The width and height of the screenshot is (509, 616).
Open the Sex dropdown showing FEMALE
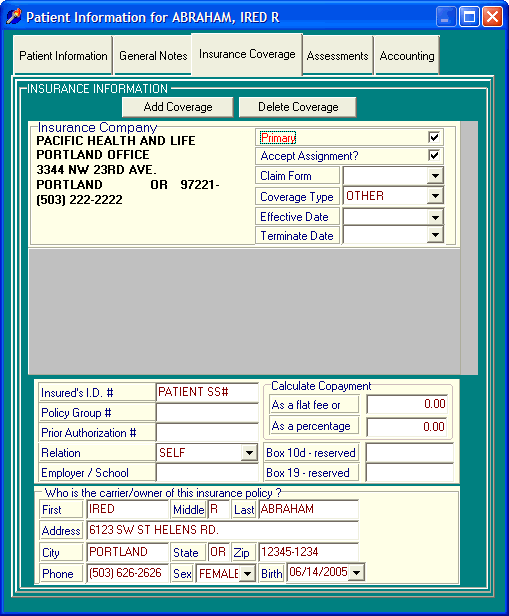click(247, 574)
